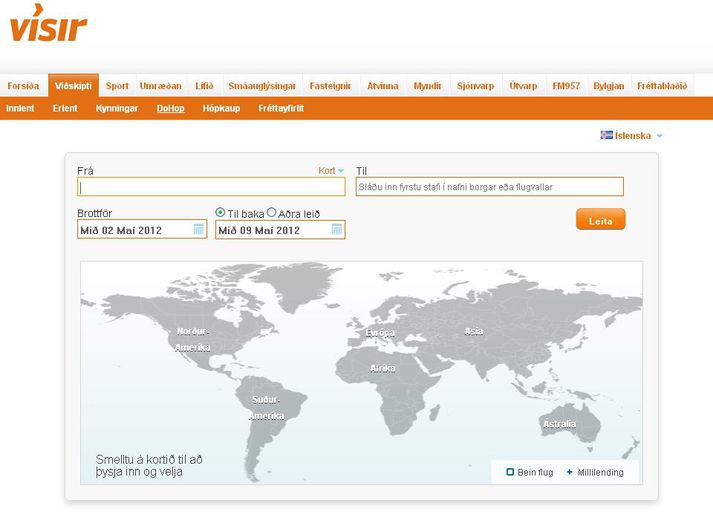Click the Millilending legend item
The image size is (713, 512).
pyautogui.click(x=595, y=472)
